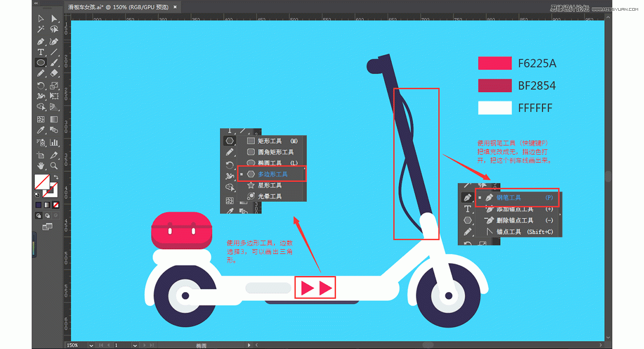Open the zoom level dropdown at 150%
Viewport: 644px width, 349px height.
pos(91,345)
